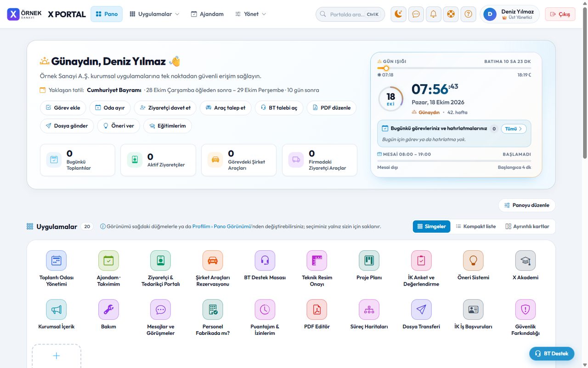Click the daylight progress slider
Screen dimensions: 588x368
454,68
